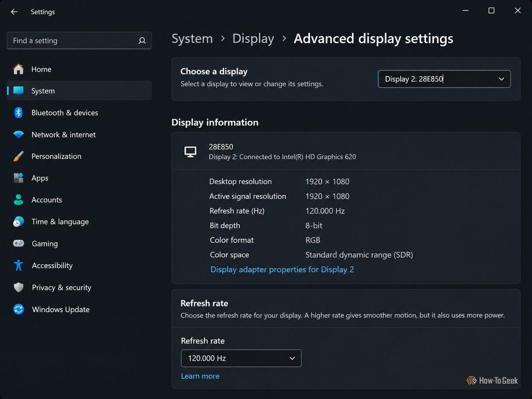Click the Color format value RGB

click(x=313, y=240)
